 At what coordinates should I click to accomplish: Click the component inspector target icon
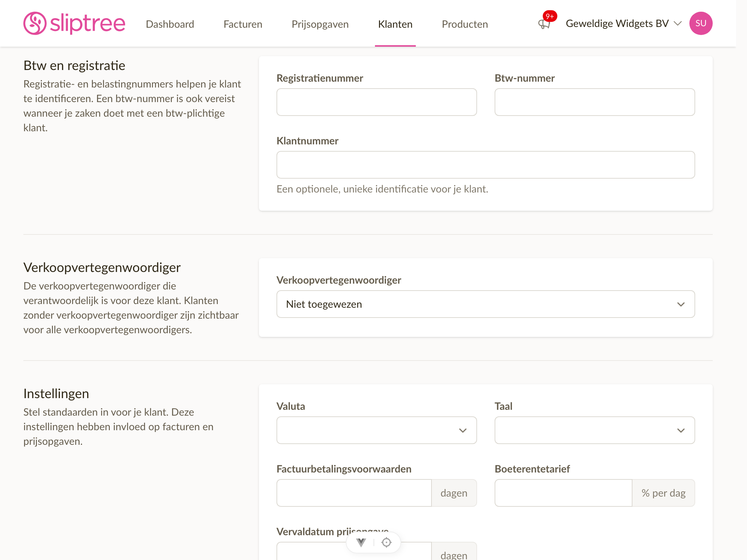[386, 542]
